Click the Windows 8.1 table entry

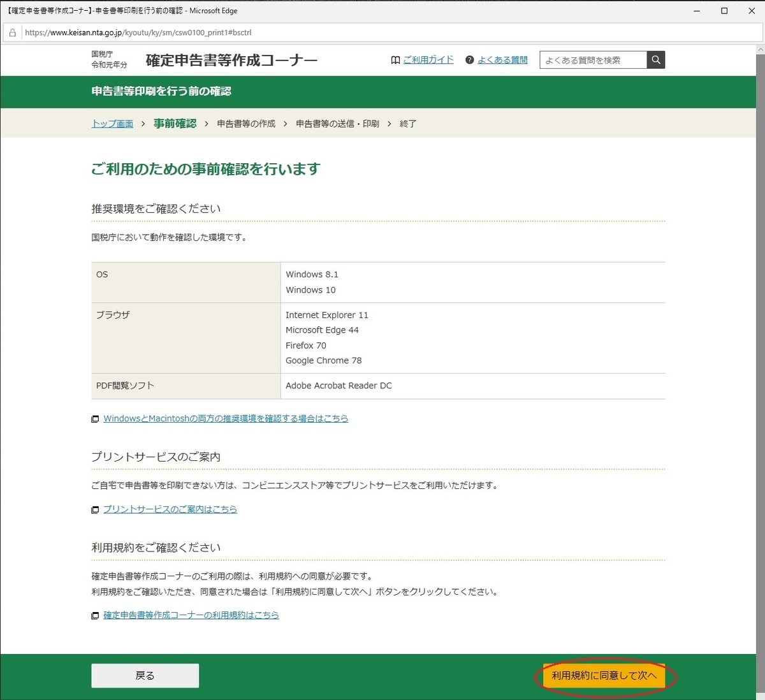tap(312, 275)
